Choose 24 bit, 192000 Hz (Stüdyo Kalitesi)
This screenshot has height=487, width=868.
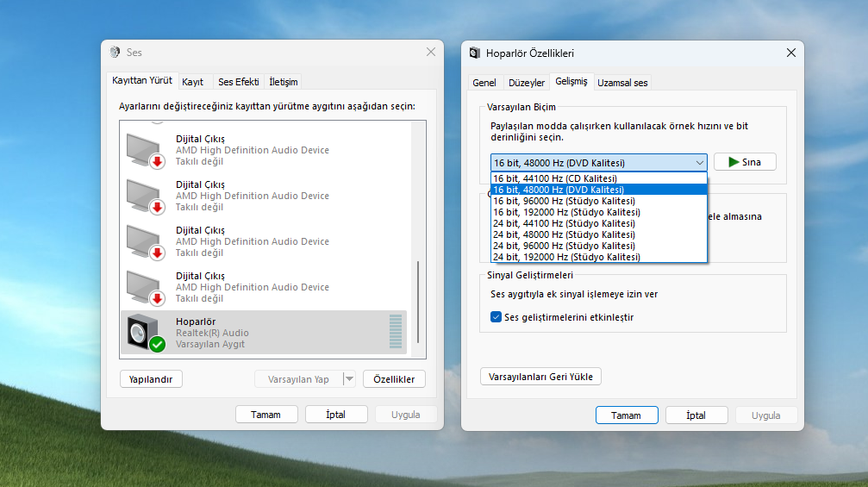point(598,257)
